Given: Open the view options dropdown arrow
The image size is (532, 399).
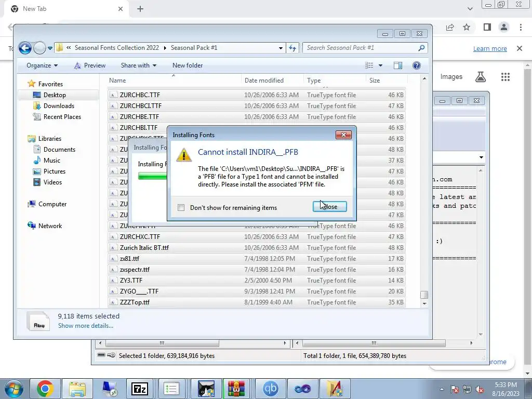Looking at the screenshot, I should pos(380,65).
